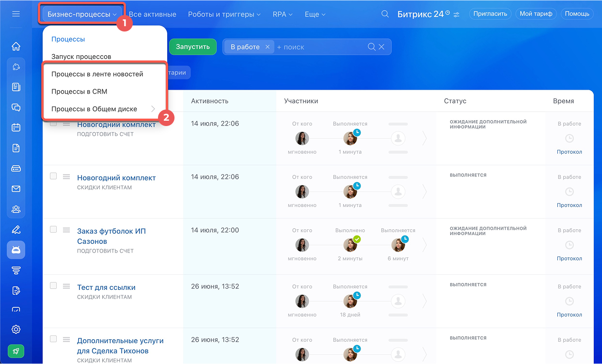Expand the RPA dropdown
The width and height of the screenshot is (602, 364).
tap(283, 15)
